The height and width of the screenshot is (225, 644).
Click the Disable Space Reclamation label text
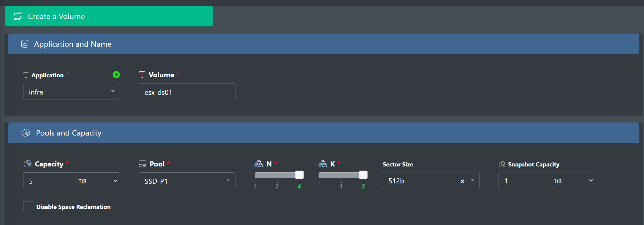pos(73,207)
